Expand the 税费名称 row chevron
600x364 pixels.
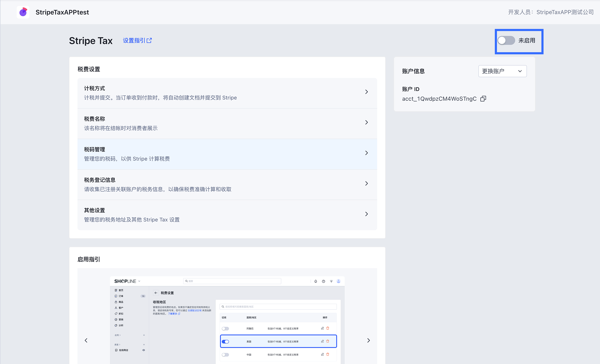click(x=366, y=122)
